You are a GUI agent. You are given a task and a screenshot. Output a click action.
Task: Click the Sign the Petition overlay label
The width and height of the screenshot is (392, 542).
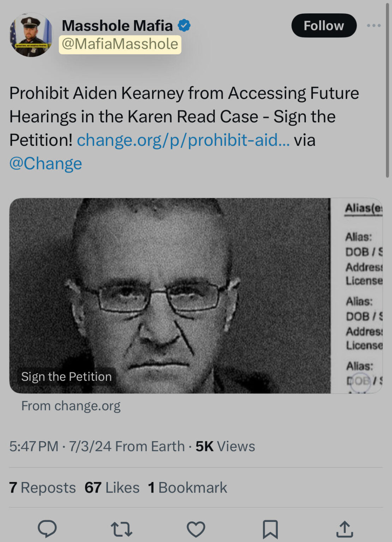(66, 377)
